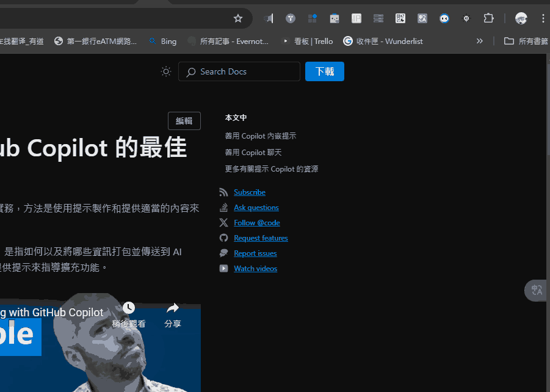Open the dark gear-like extension icon

tap(466, 18)
